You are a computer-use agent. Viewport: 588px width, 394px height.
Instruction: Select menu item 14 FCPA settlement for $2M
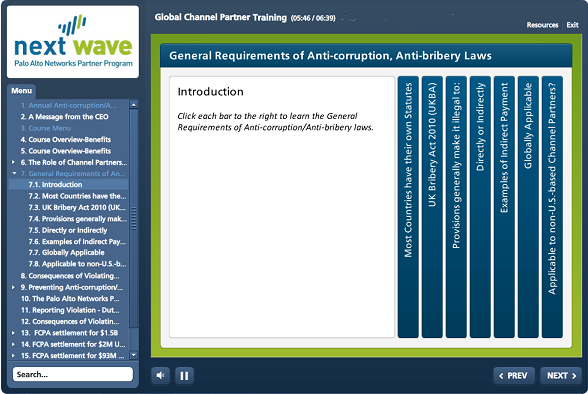coord(73,344)
